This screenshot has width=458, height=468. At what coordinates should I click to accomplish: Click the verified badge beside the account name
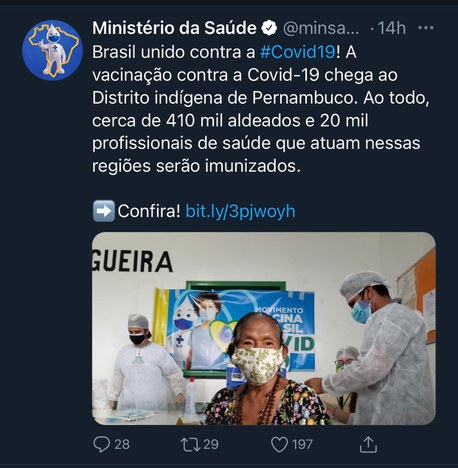click(x=269, y=28)
